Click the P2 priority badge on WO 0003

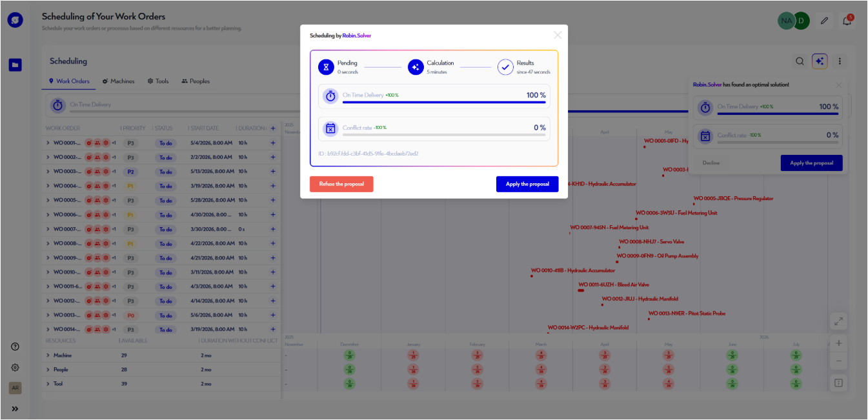point(130,172)
